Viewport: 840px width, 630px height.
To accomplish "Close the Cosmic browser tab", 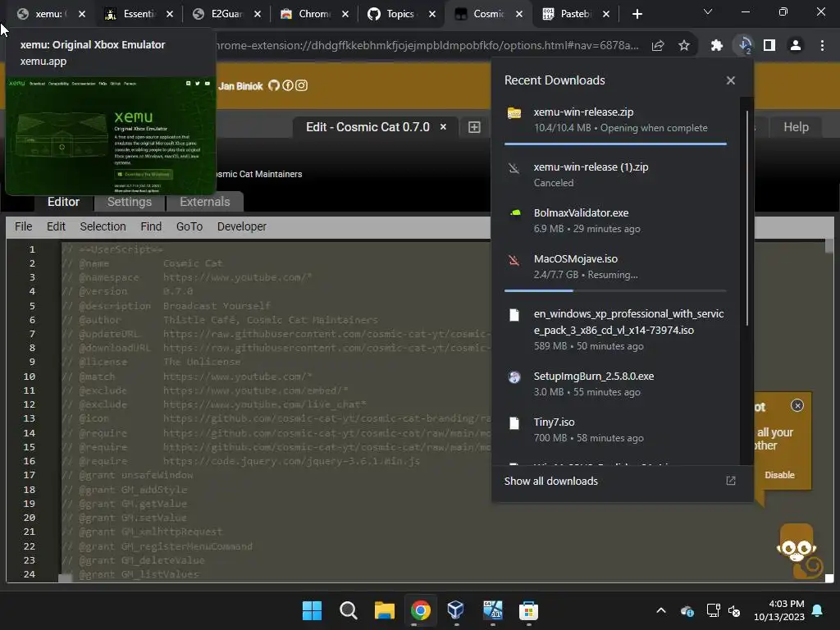I will pyautogui.click(x=519, y=14).
